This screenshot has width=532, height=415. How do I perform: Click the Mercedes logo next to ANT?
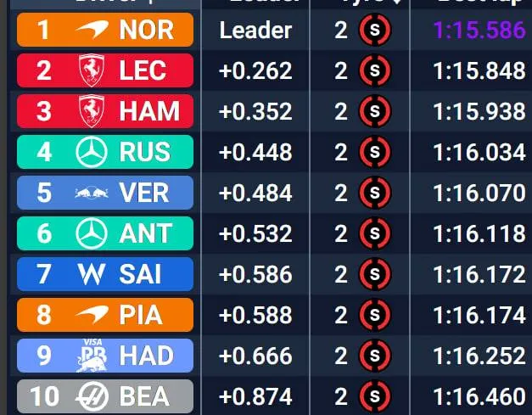(91, 233)
